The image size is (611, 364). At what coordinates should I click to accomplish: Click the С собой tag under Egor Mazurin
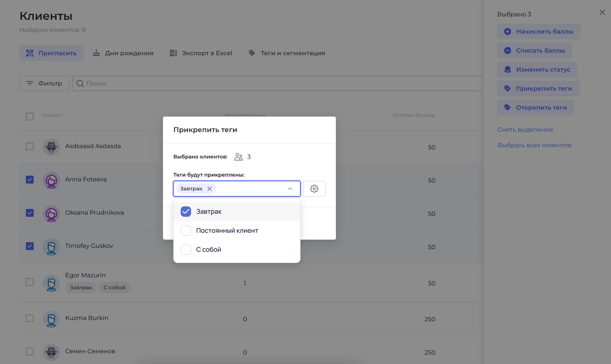pos(114,287)
